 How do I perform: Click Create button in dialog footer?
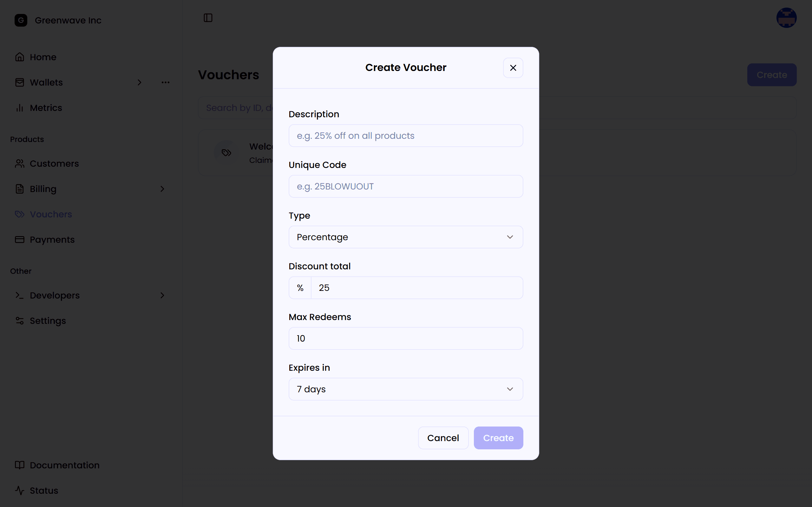[498, 438]
